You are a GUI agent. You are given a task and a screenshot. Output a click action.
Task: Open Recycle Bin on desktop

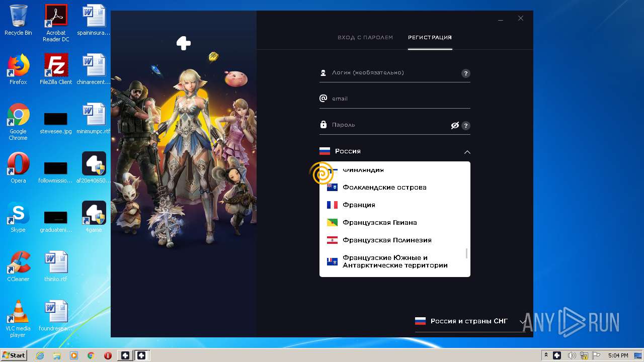point(18,20)
